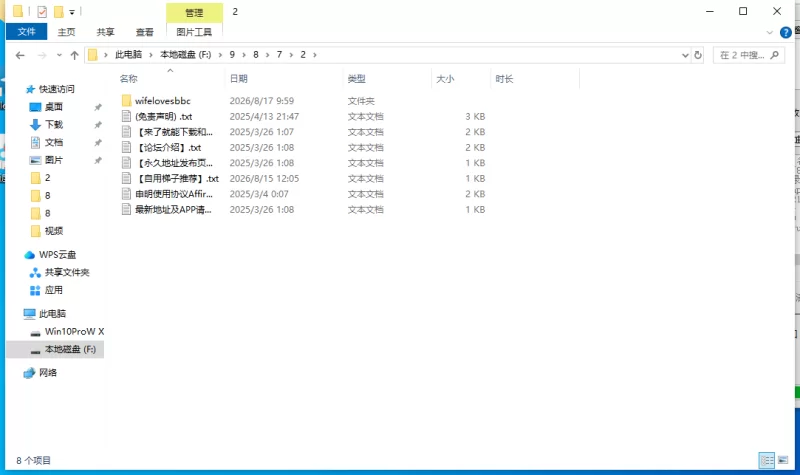Open folder 2 in the navigation pane

[x=47, y=178]
